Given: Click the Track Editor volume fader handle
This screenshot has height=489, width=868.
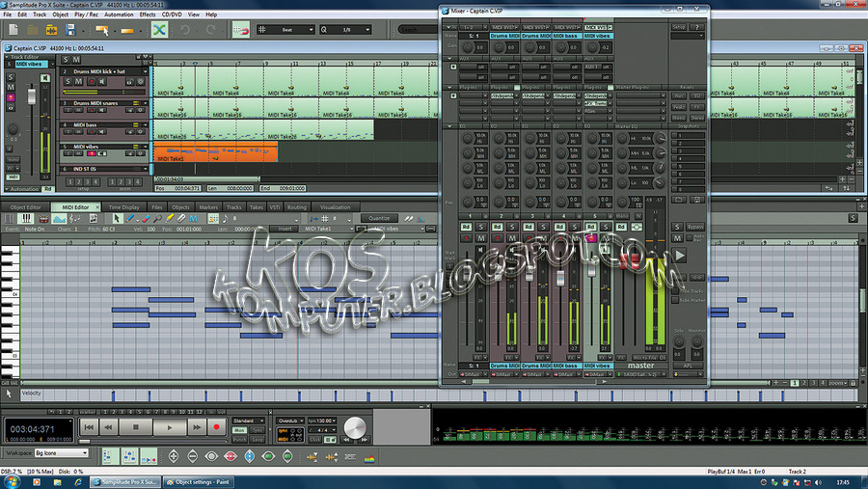Looking at the screenshot, I should tap(32, 95).
